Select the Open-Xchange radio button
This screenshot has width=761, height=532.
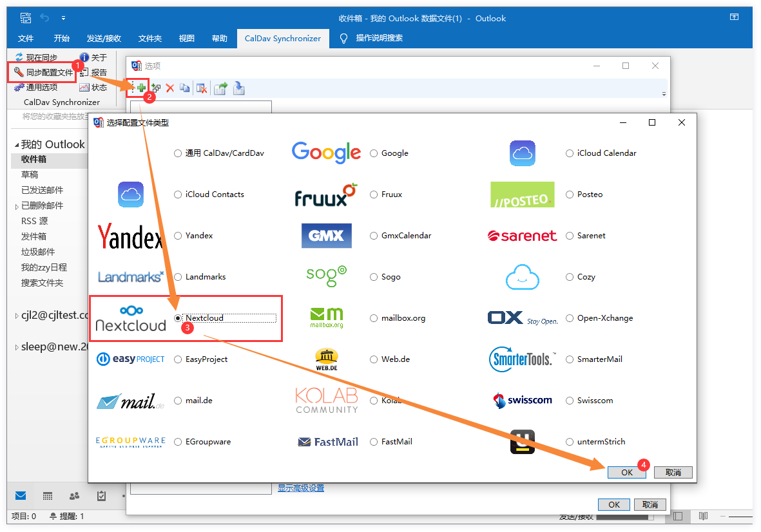(x=570, y=318)
